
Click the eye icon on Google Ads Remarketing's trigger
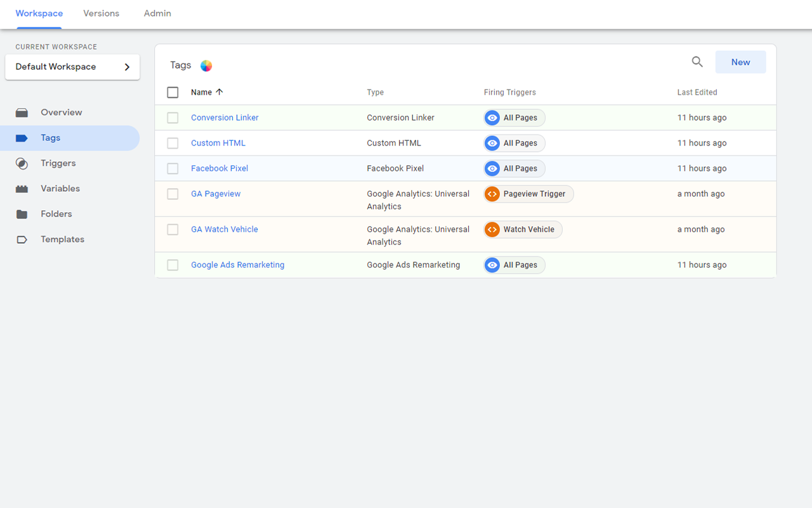[x=492, y=265]
